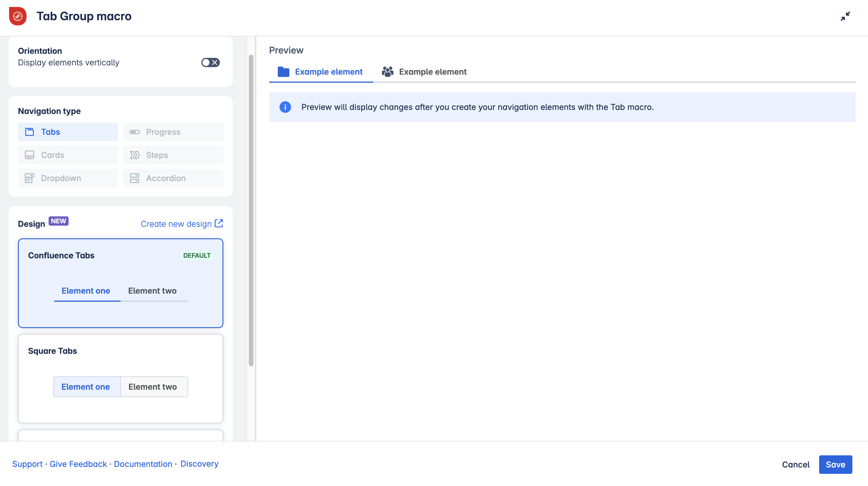Viewport: 868px width, 486px height.
Task: Select the Tabs navigation type
Action: tap(68, 132)
